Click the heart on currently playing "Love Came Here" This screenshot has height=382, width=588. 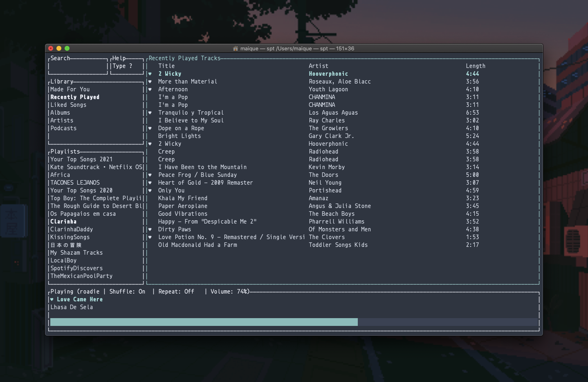52,299
